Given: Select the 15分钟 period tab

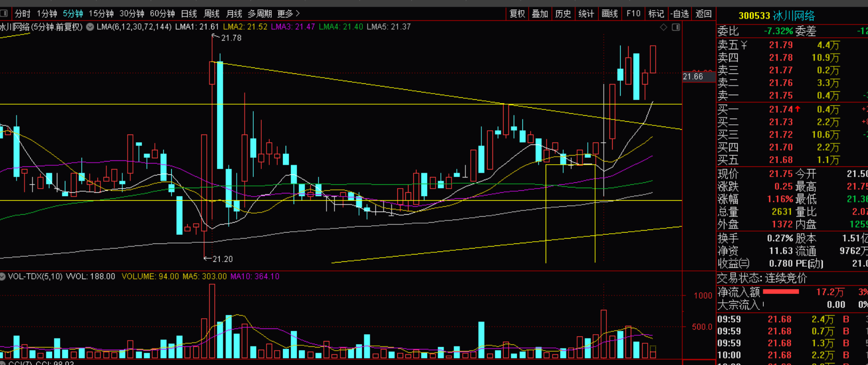Looking at the screenshot, I should pyautogui.click(x=101, y=13).
